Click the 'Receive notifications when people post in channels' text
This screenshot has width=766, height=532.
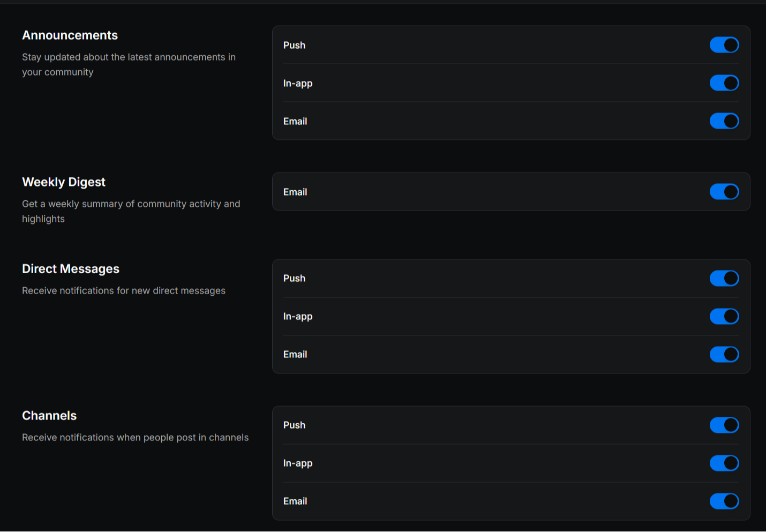point(135,438)
